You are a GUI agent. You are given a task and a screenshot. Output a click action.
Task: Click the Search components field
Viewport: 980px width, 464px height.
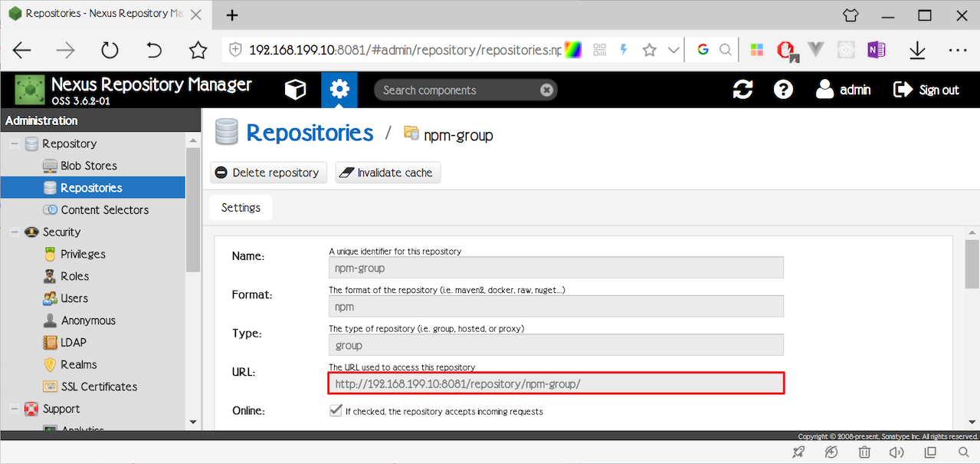tap(465, 90)
